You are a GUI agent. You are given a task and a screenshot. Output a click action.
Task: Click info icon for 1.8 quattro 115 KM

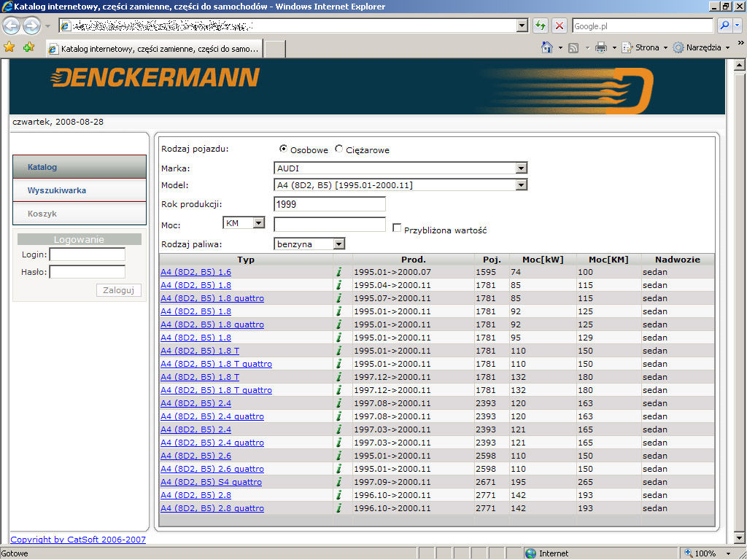coord(338,298)
